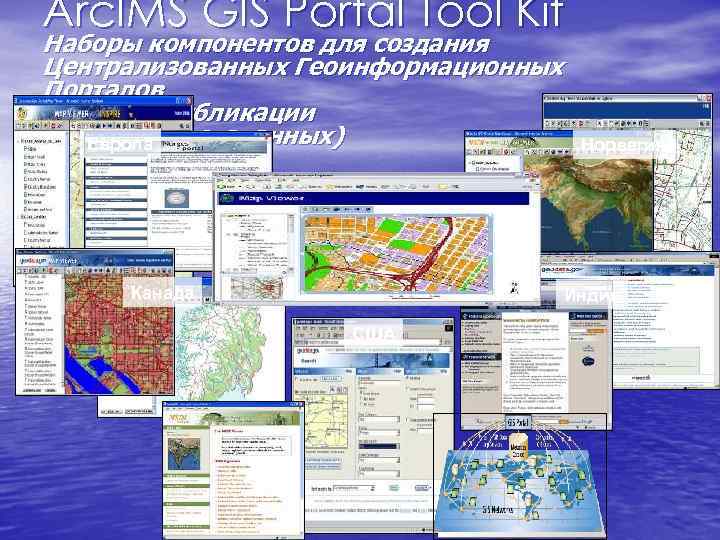720x540 pixels.
Task: Click the США label on the search window
Action: 373,332
